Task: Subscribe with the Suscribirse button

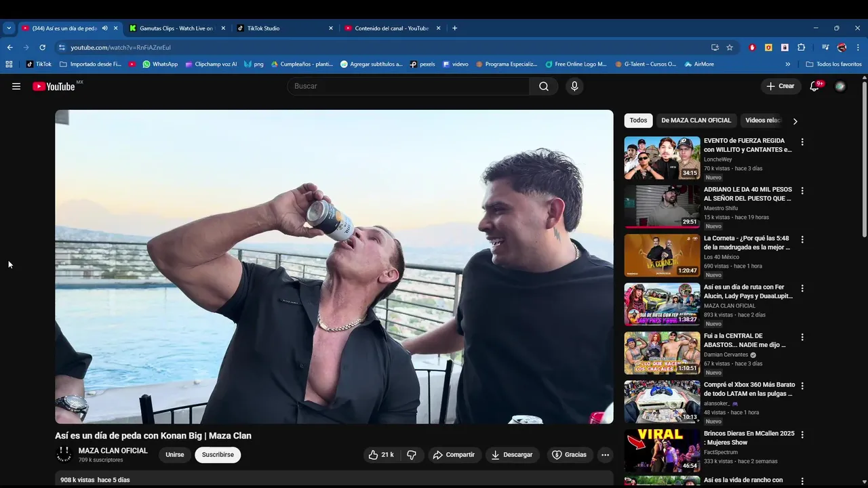Action: [x=218, y=455]
